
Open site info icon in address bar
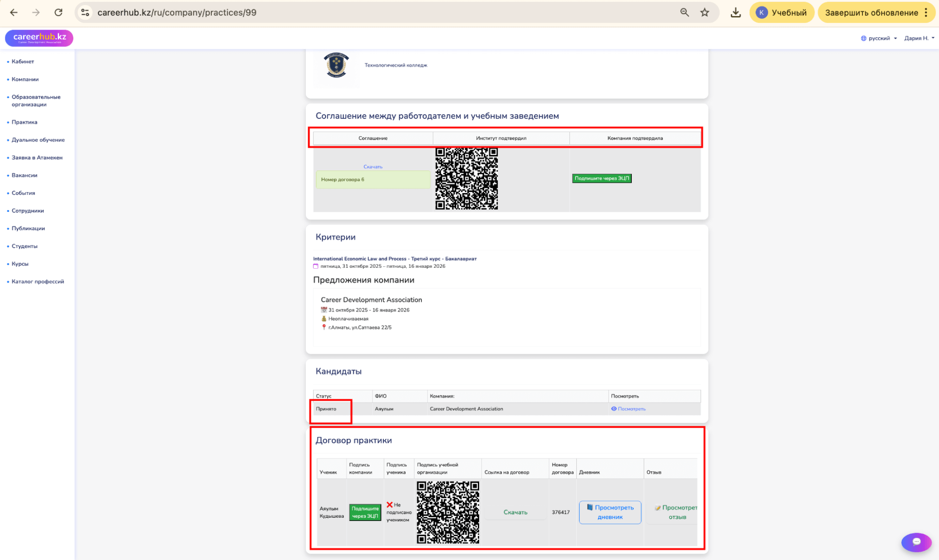pos(85,13)
